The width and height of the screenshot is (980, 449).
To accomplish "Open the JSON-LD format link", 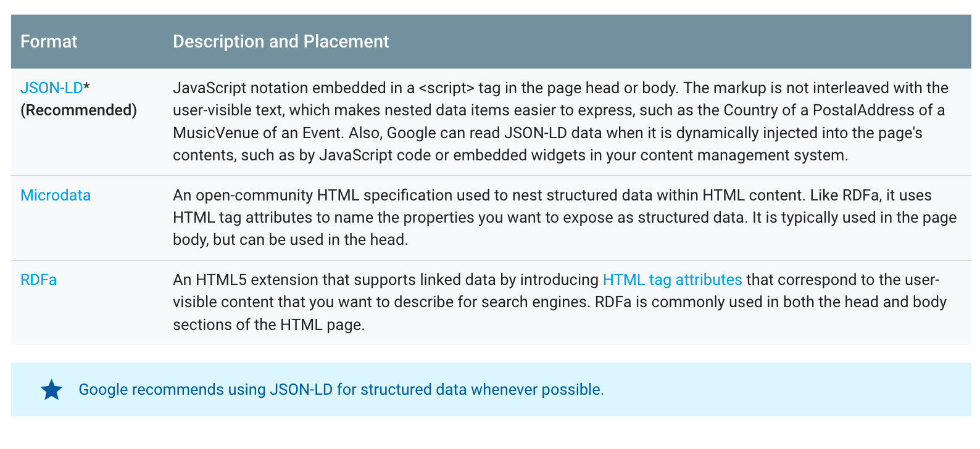I will pyautogui.click(x=51, y=88).
